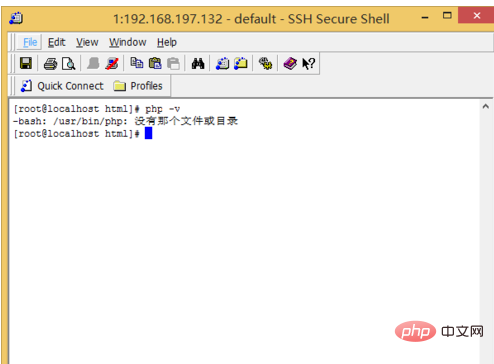Open the View menu

tap(87, 42)
